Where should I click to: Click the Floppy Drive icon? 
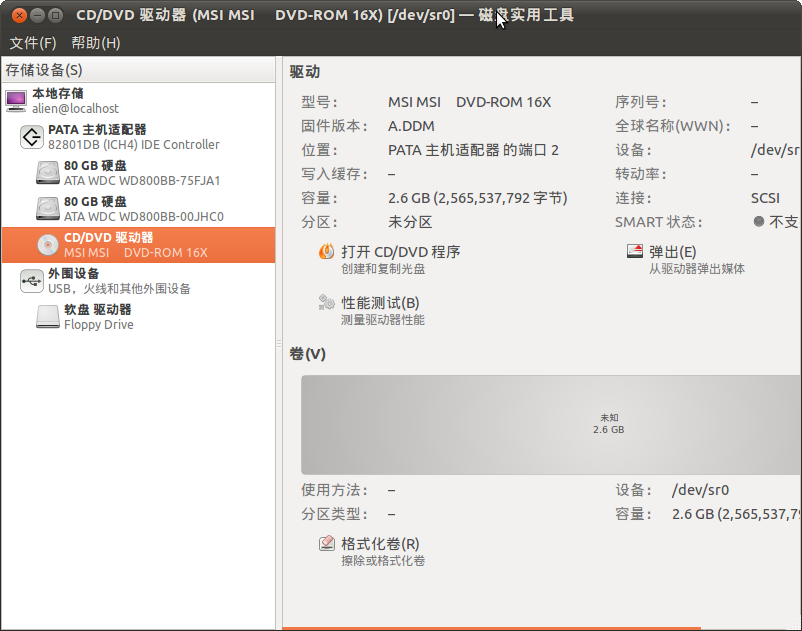tap(48, 317)
